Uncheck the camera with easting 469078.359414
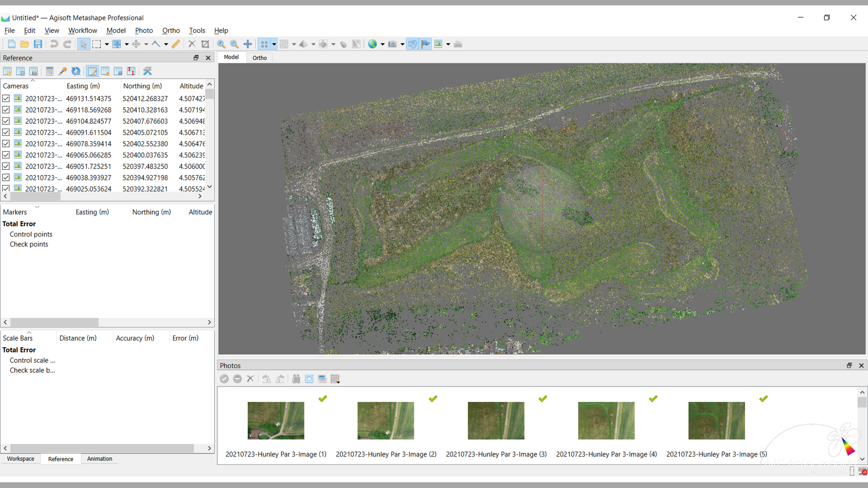This screenshot has height=488, width=868. coord(6,144)
